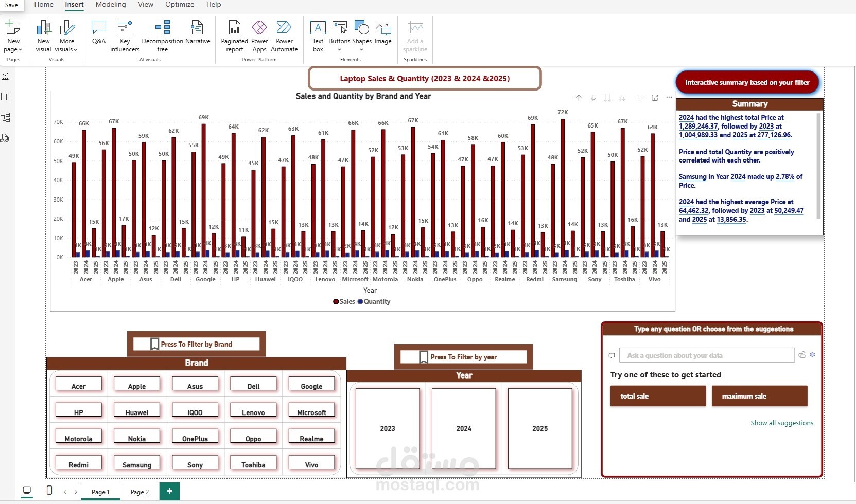Insert Decomposition tree visual
This screenshot has width=856, height=504.
pyautogui.click(x=162, y=36)
